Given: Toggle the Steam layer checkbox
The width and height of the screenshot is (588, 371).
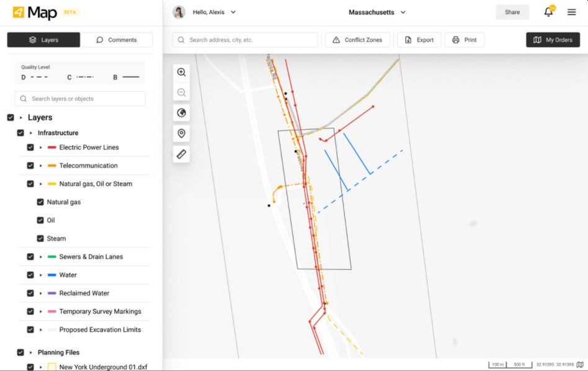Looking at the screenshot, I should click(40, 239).
